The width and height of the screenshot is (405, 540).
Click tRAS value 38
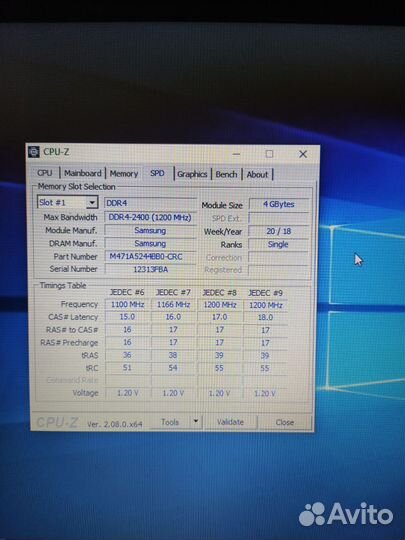(x=173, y=355)
